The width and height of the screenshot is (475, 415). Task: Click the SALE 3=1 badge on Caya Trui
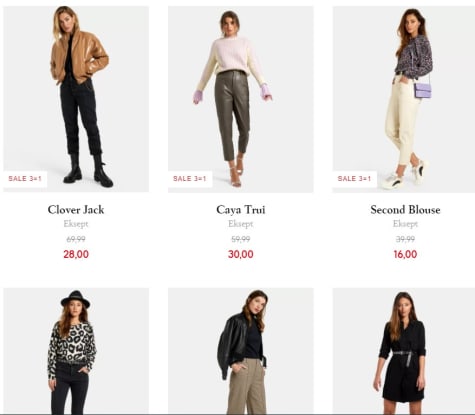click(190, 179)
